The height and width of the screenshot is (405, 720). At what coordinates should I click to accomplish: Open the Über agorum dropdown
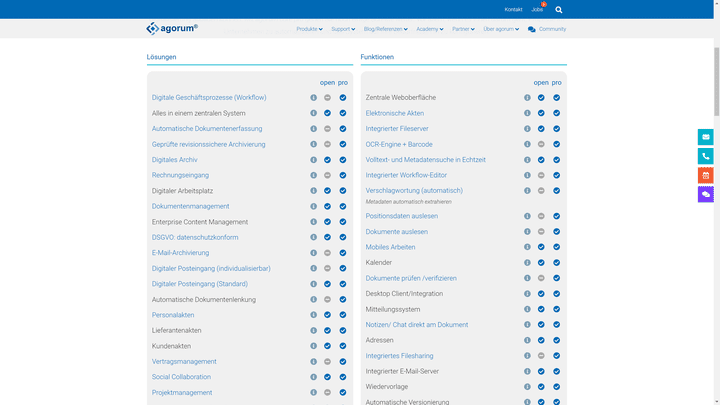[501, 29]
